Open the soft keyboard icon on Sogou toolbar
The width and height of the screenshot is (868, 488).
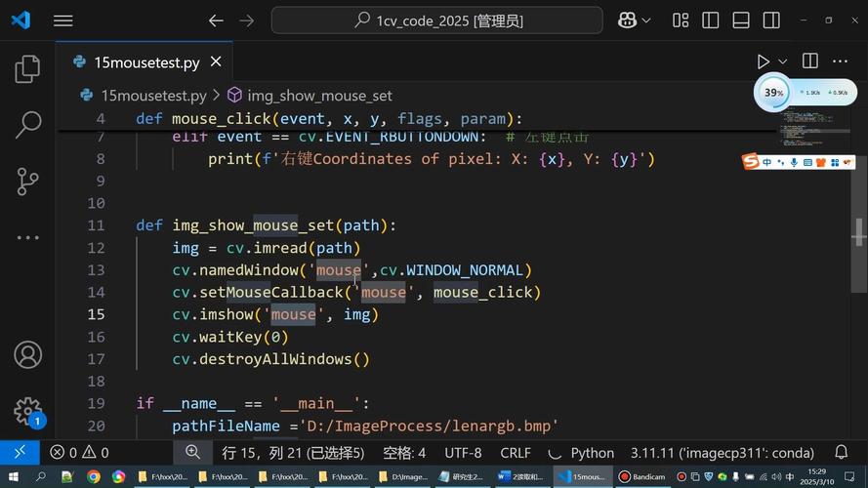click(807, 162)
